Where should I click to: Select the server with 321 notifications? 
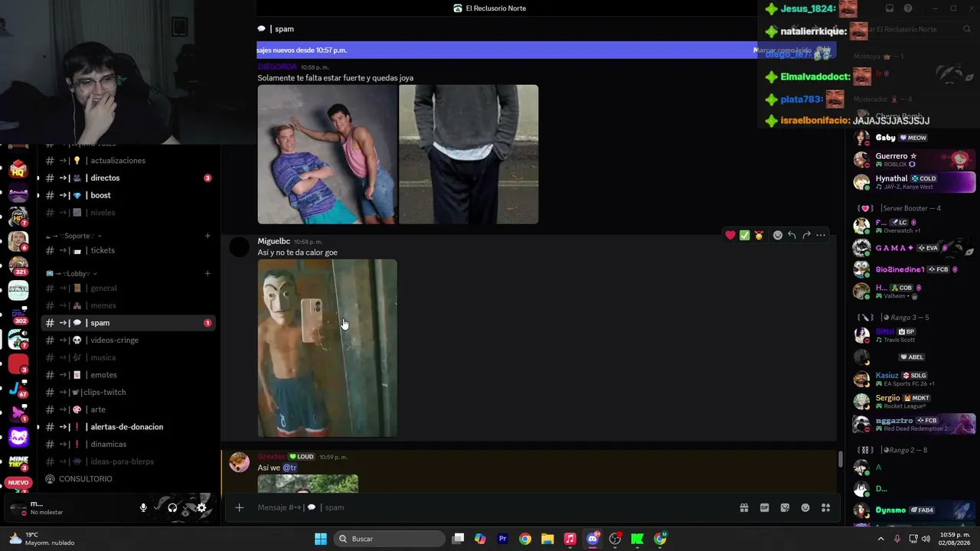18,265
